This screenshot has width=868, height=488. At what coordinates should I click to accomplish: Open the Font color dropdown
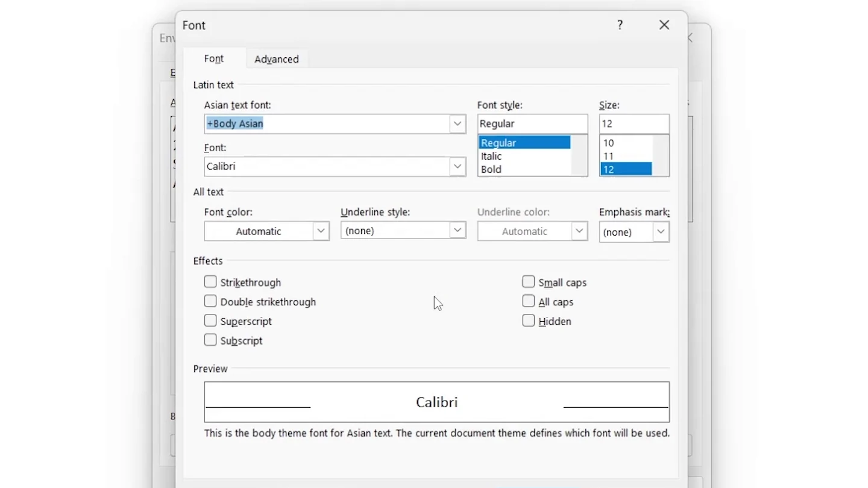321,231
